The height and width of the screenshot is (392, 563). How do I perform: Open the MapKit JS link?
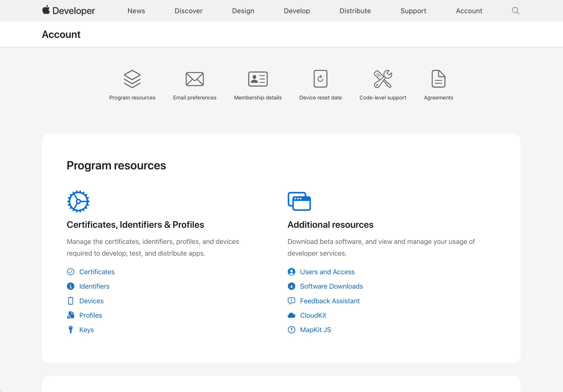click(315, 330)
